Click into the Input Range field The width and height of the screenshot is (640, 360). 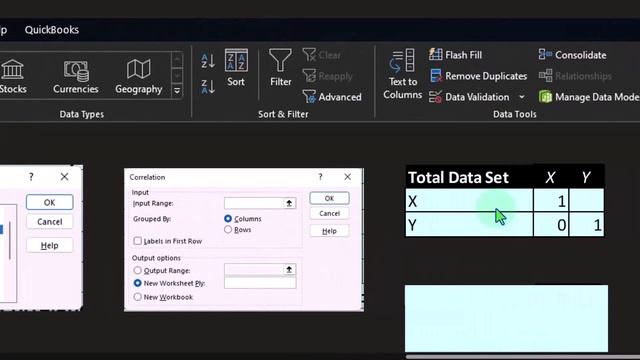254,203
